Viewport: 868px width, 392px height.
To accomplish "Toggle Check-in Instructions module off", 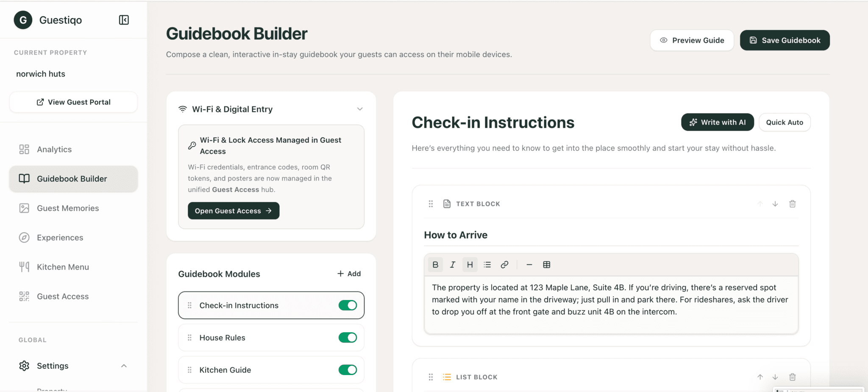I will tap(348, 305).
